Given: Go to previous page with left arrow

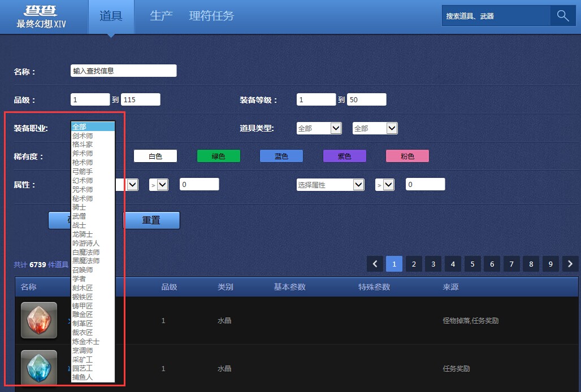Looking at the screenshot, I should 375,264.
